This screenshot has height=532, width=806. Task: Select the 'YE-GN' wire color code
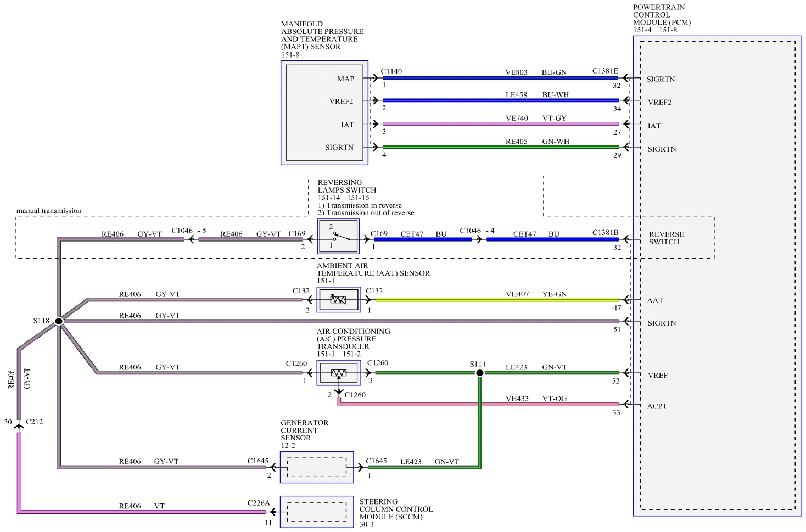(555, 294)
